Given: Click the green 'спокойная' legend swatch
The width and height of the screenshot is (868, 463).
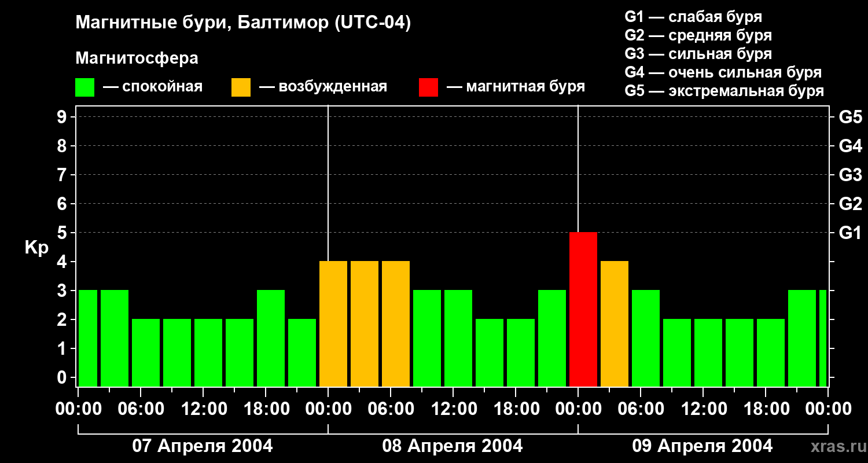Looking at the screenshot, I should [x=84, y=87].
